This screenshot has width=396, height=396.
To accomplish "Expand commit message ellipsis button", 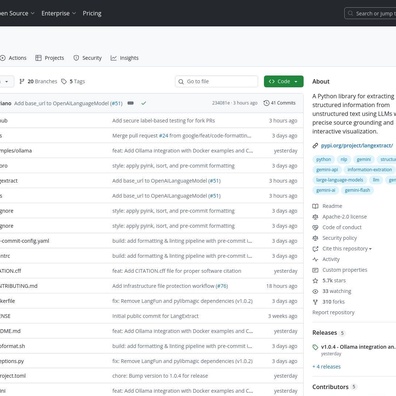I will pyautogui.click(x=130, y=103).
